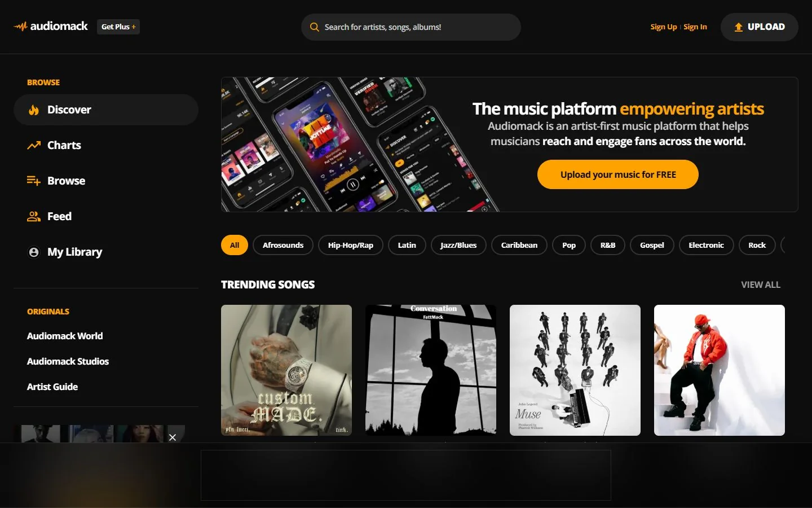
Task: Click the Charts trending arrow icon
Action: [x=34, y=145]
